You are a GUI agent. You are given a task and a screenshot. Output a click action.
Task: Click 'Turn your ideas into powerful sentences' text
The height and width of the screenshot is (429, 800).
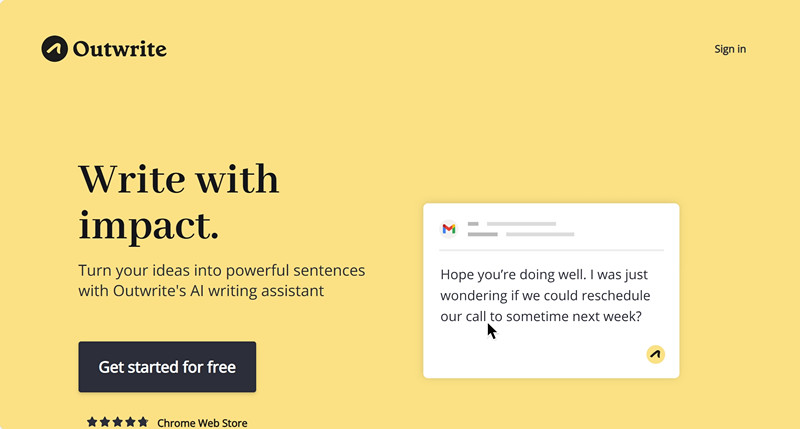tap(221, 270)
